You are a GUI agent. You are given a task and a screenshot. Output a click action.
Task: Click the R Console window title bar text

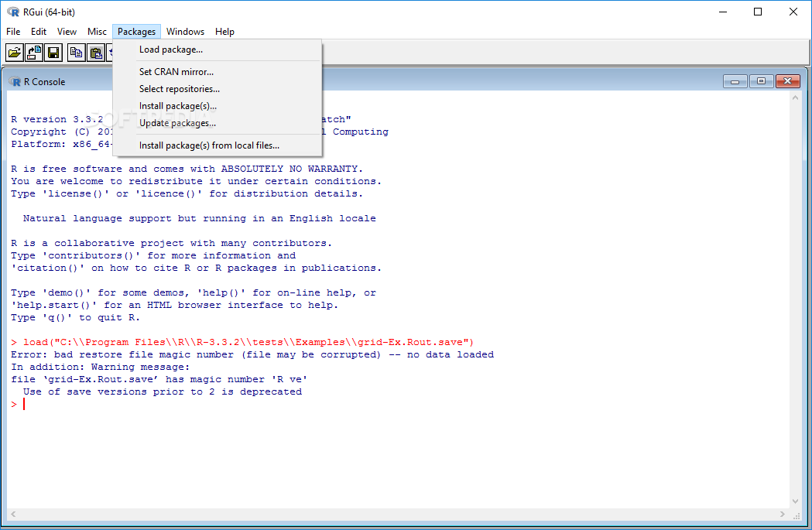pyautogui.click(x=45, y=82)
